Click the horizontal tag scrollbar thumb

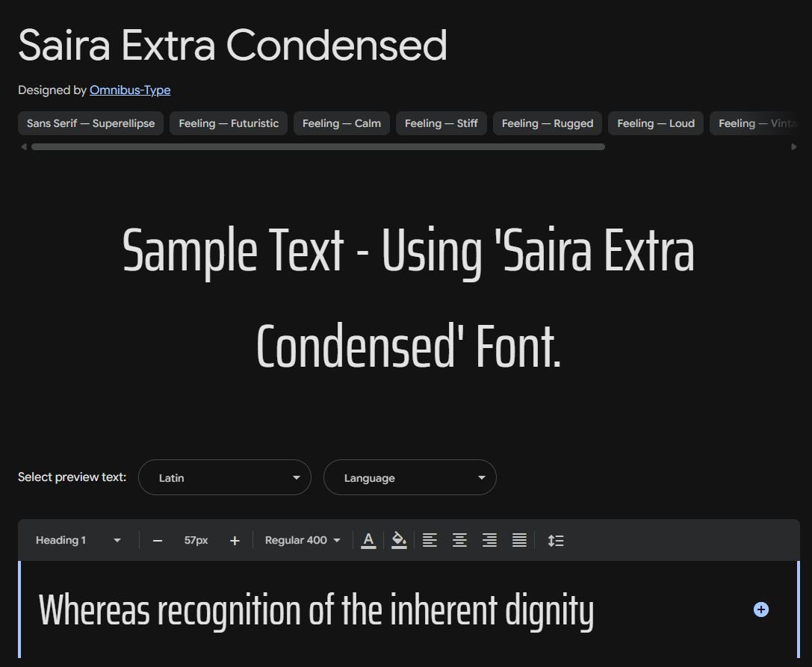[x=318, y=147]
